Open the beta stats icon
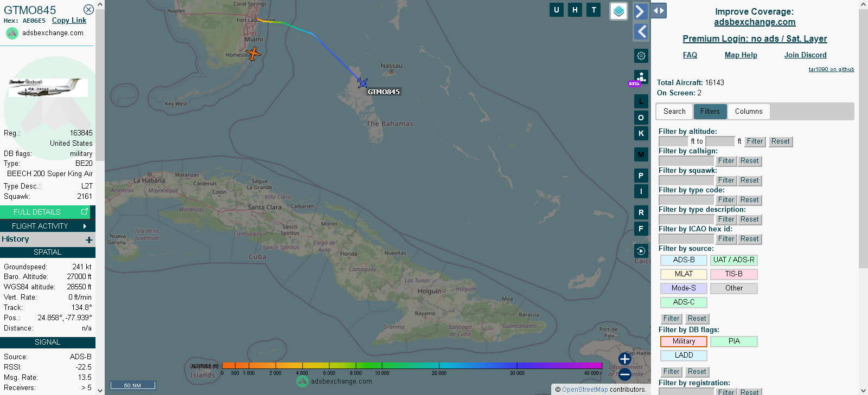Screen dimensions: 868x395 tap(640, 78)
